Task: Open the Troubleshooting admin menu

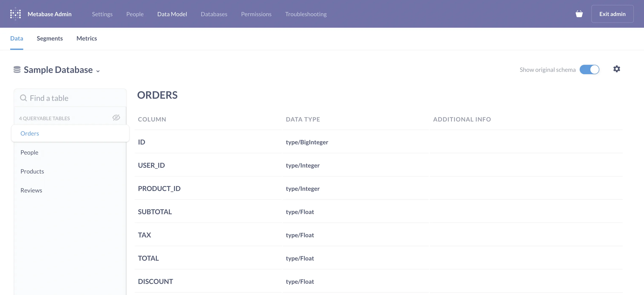Action: tap(306, 14)
